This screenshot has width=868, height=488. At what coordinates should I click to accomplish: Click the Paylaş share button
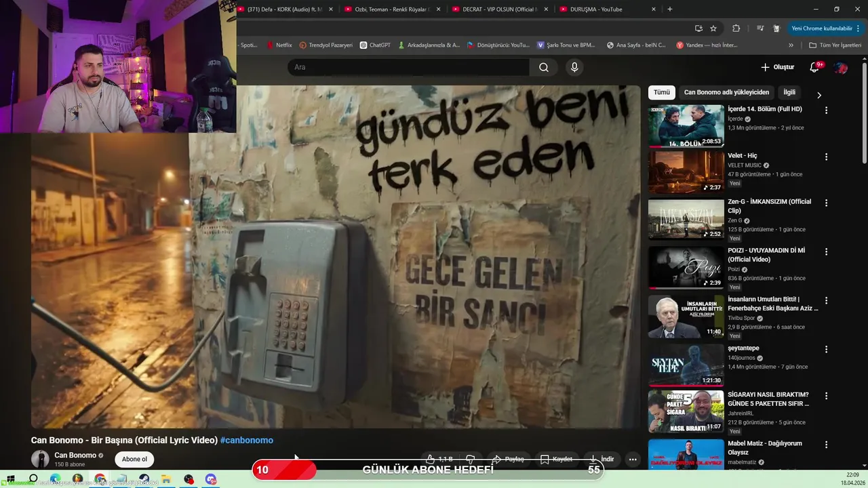[508, 459]
